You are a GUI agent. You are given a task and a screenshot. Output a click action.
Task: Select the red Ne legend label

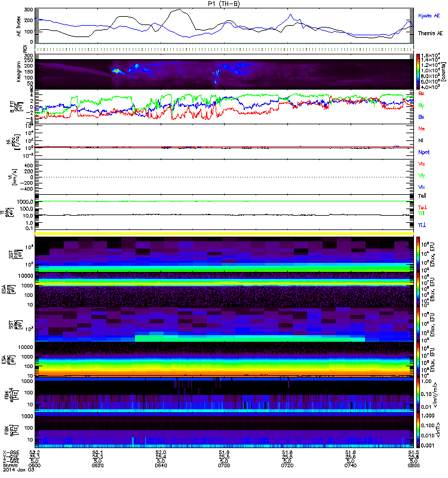click(x=422, y=128)
